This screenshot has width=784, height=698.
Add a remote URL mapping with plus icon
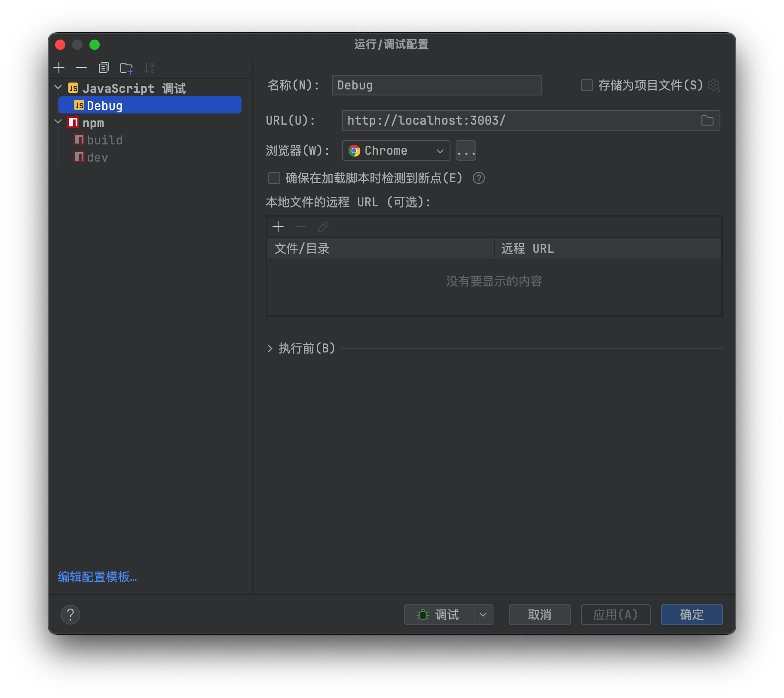pyautogui.click(x=278, y=227)
